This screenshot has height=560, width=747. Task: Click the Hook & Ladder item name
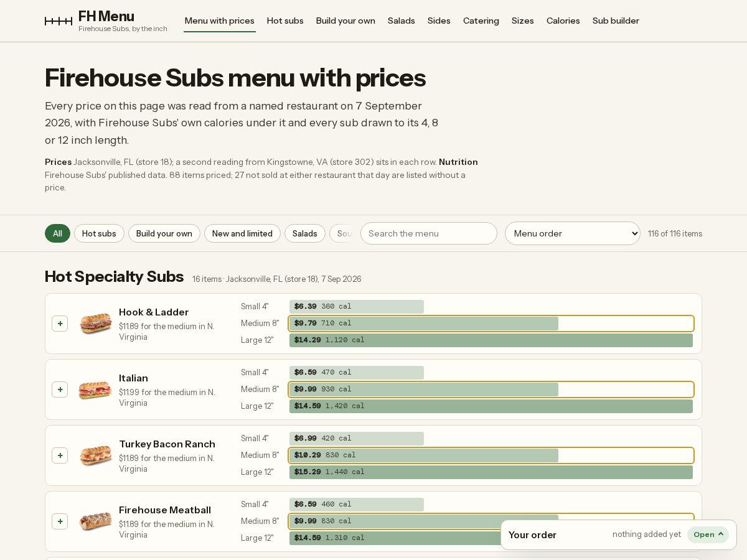(x=154, y=312)
